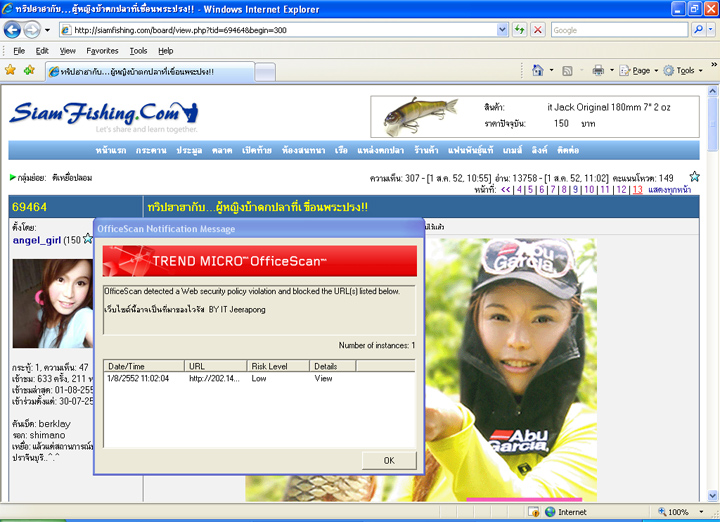Open the Favorites menu
The height and width of the screenshot is (522, 720).
pyautogui.click(x=102, y=51)
